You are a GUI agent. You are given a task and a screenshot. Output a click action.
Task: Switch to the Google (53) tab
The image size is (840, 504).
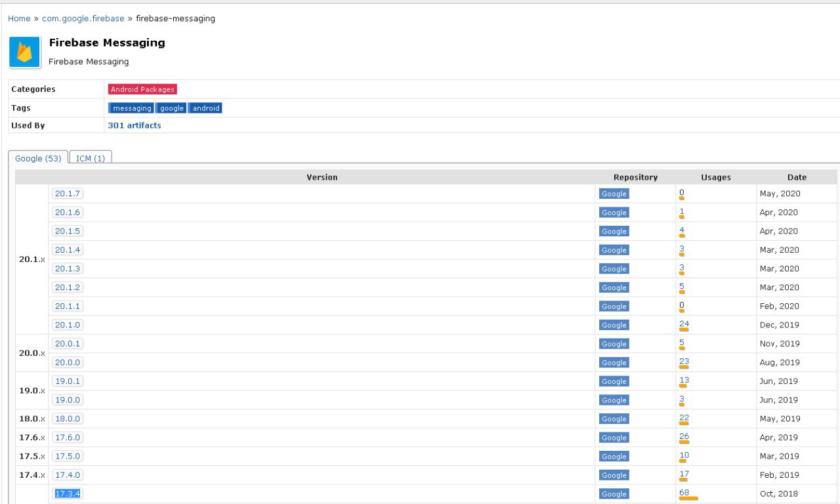click(38, 158)
